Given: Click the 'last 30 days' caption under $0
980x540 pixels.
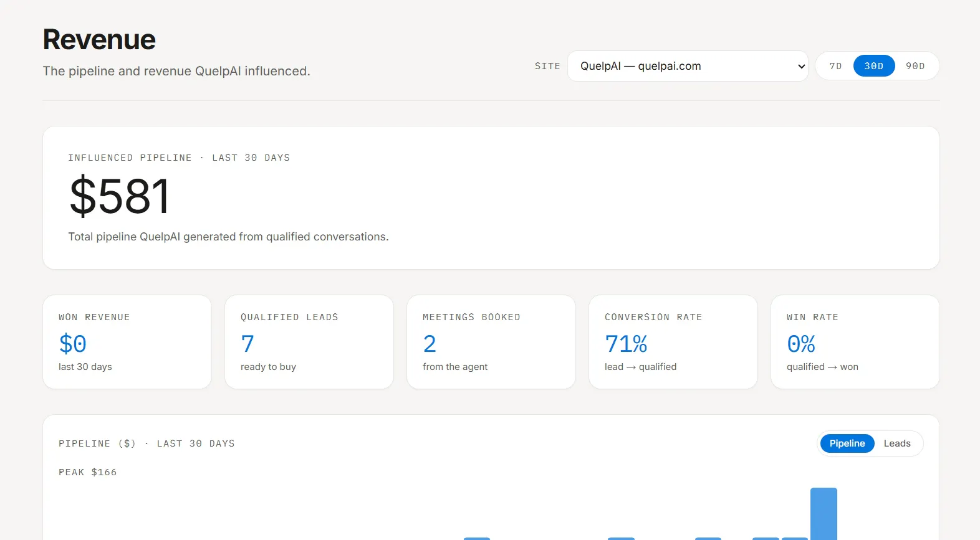Looking at the screenshot, I should pyautogui.click(x=85, y=367).
